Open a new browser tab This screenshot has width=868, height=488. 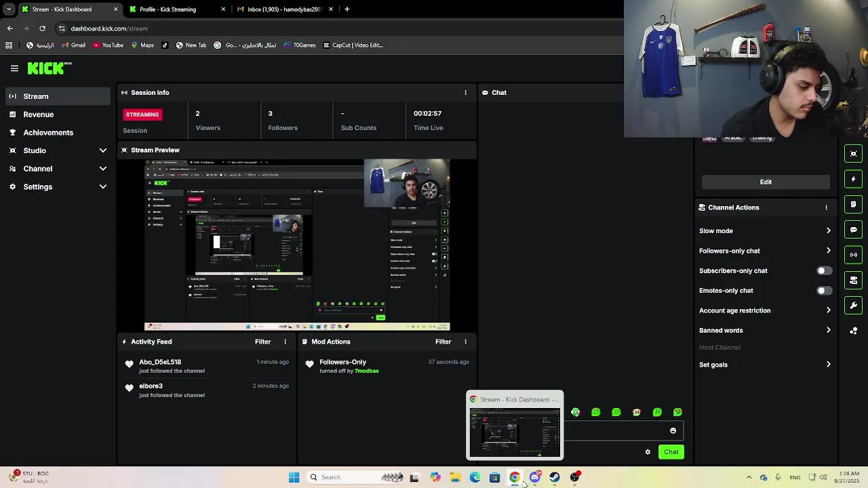click(347, 9)
